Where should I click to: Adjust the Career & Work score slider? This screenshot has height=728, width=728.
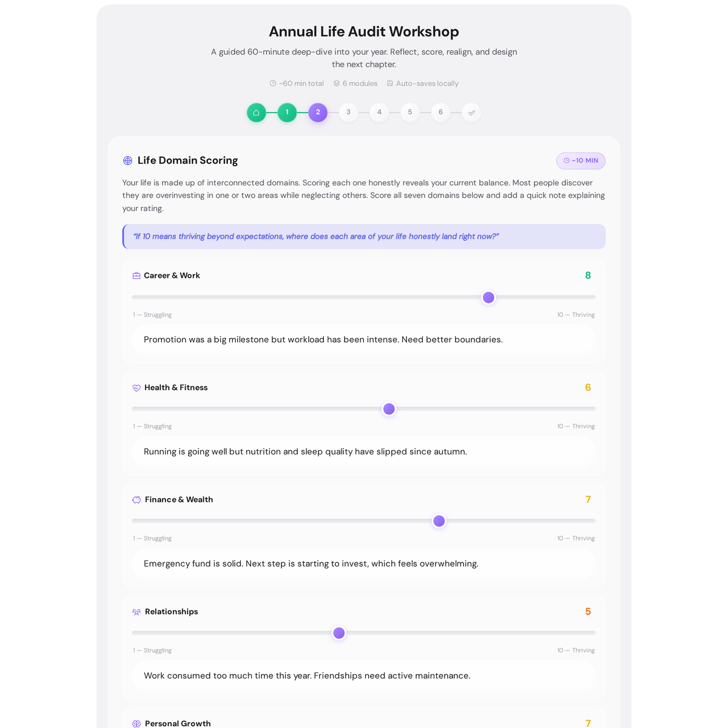(x=488, y=297)
